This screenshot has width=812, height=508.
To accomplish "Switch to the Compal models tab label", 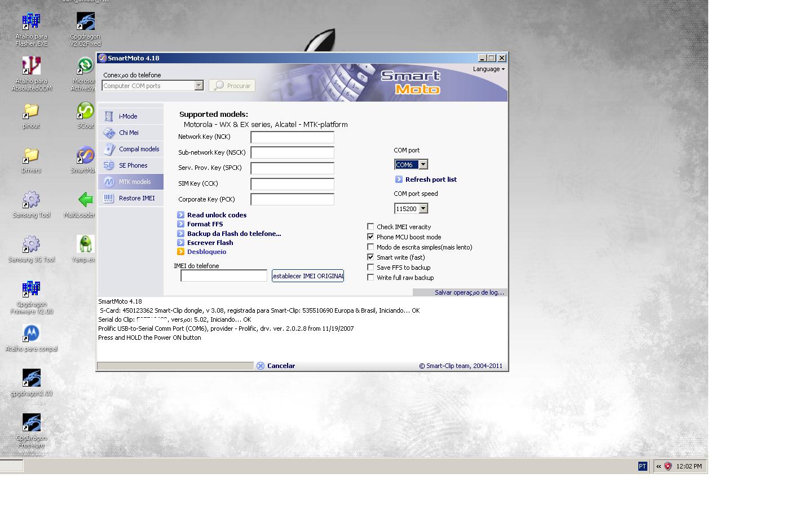I will pyautogui.click(x=139, y=149).
